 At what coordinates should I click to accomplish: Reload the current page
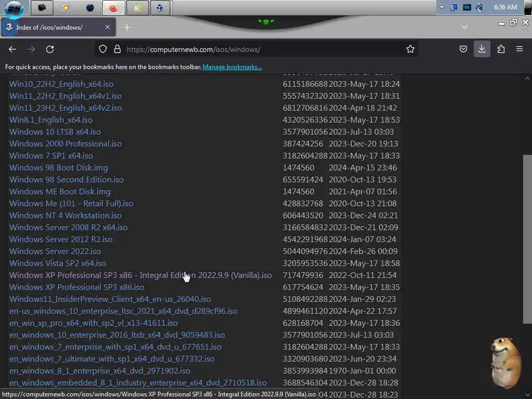coord(50,49)
